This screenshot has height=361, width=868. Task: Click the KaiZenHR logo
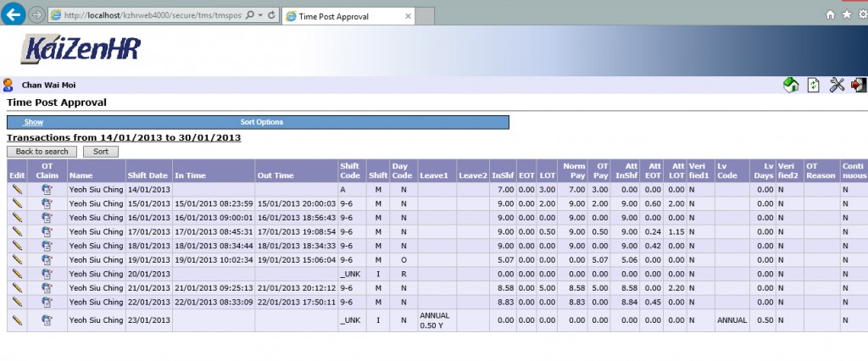click(82, 50)
